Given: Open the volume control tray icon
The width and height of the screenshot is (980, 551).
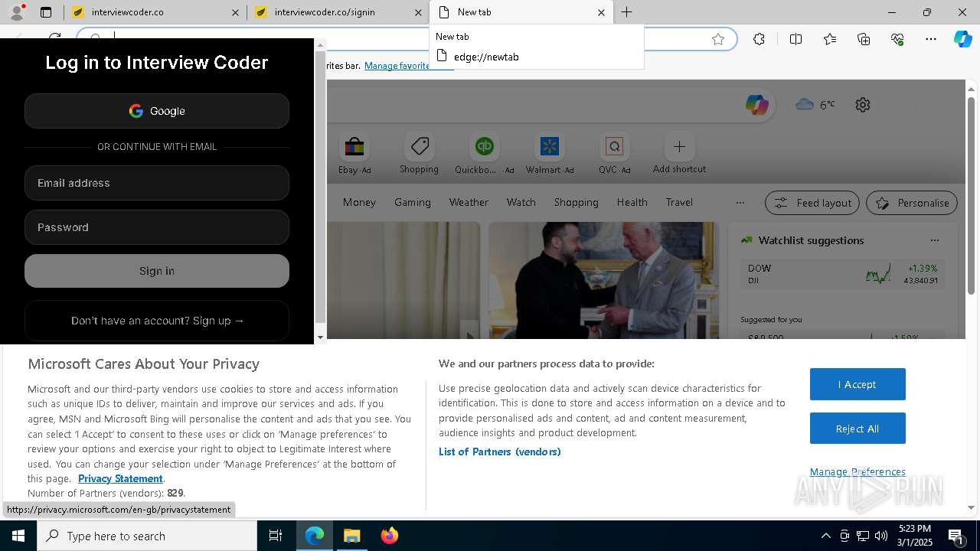Looking at the screenshot, I should pos(881,536).
